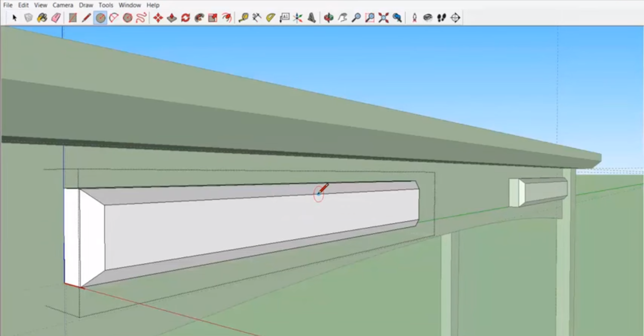Click the Zoom Extents tool
The height and width of the screenshot is (336, 644).
(x=383, y=18)
